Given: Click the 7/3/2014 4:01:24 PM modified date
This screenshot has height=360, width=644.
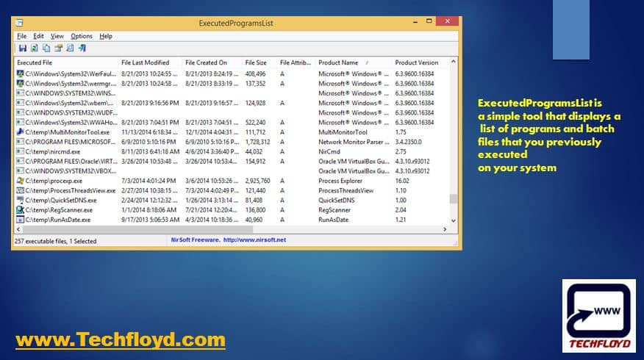Looking at the screenshot, I should point(149,181).
